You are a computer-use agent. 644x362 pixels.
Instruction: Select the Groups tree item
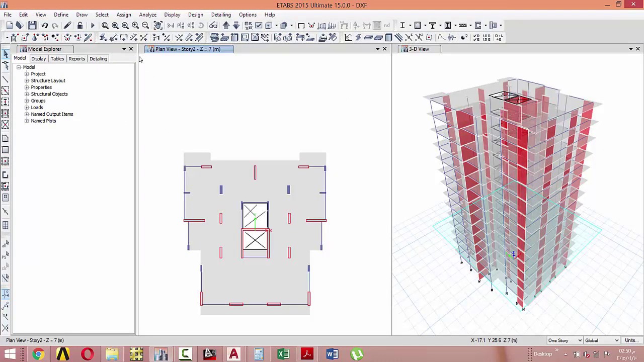point(38,101)
